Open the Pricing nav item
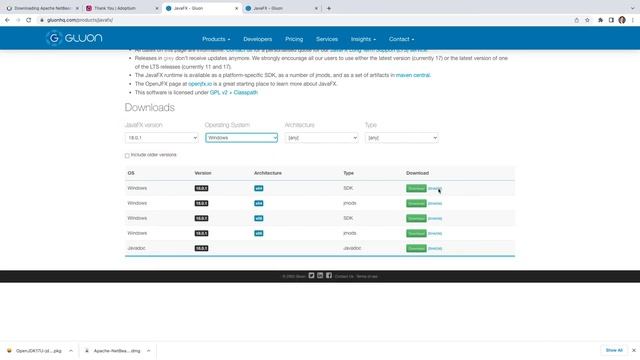The width and height of the screenshot is (640, 360). tap(294, 39)
